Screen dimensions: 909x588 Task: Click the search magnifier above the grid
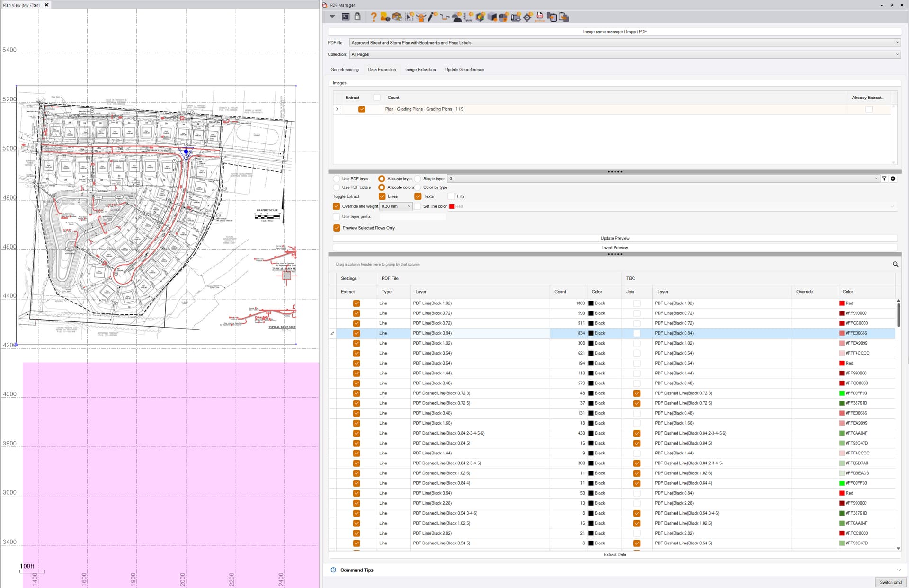(895, 264)
